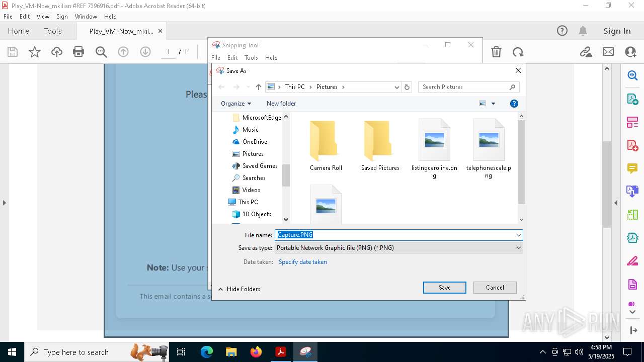
Task: Open File Explorer from the taskbar
Action: pos(231,352)
